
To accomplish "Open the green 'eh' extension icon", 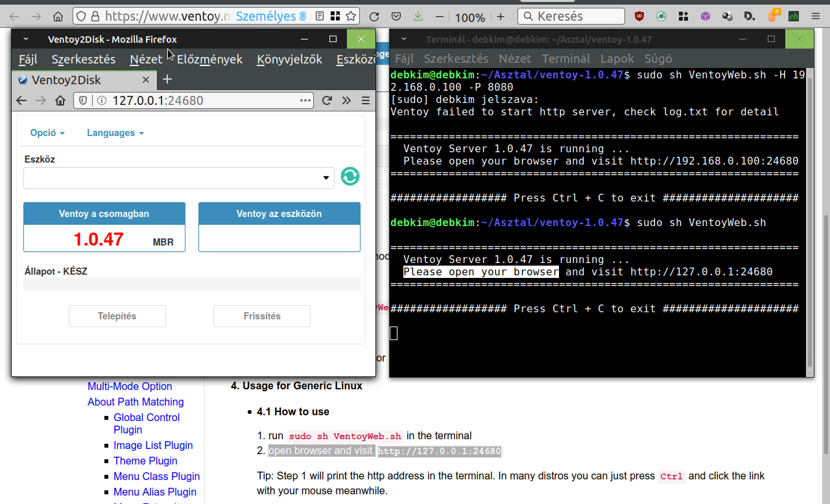I will (x=794, y=16).
